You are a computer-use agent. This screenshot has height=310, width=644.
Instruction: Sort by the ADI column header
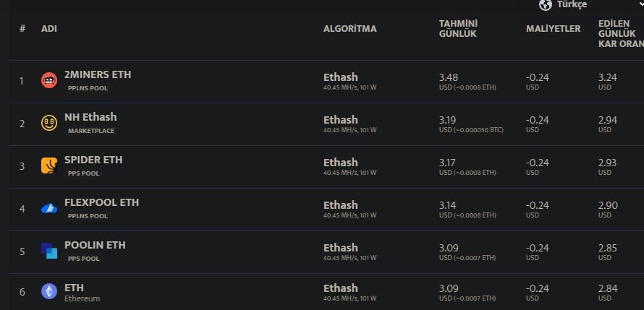(49, 29)
